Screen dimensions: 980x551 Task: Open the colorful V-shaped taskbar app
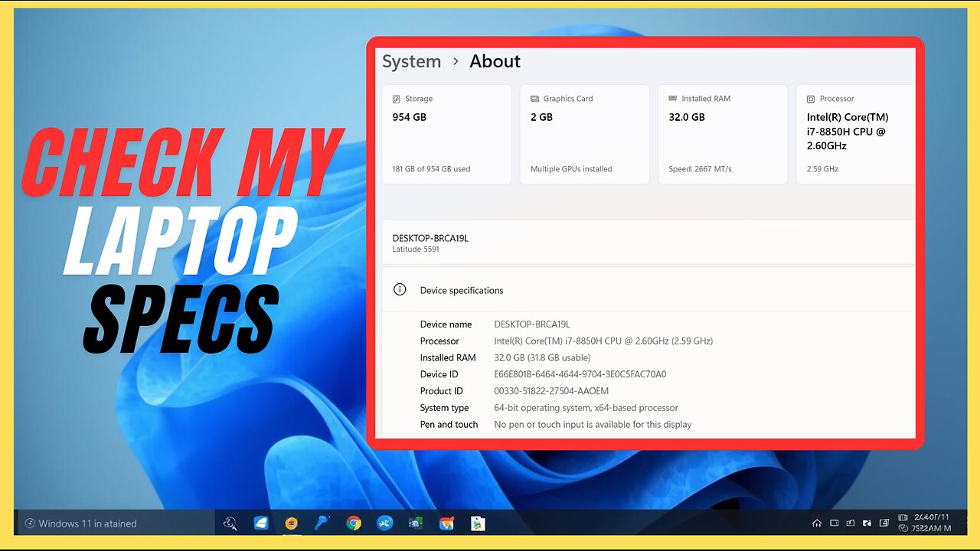[x=446, y=523]
